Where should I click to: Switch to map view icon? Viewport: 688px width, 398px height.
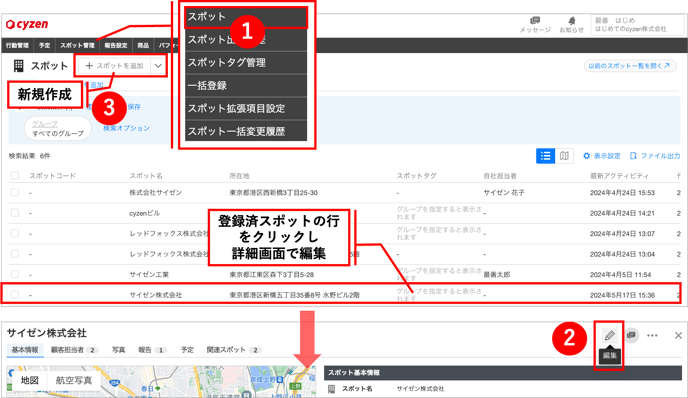point(564,156)
